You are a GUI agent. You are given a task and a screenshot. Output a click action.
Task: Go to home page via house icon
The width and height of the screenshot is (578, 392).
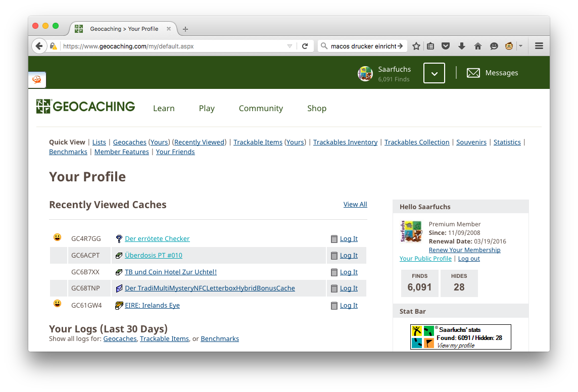point(478,46)
